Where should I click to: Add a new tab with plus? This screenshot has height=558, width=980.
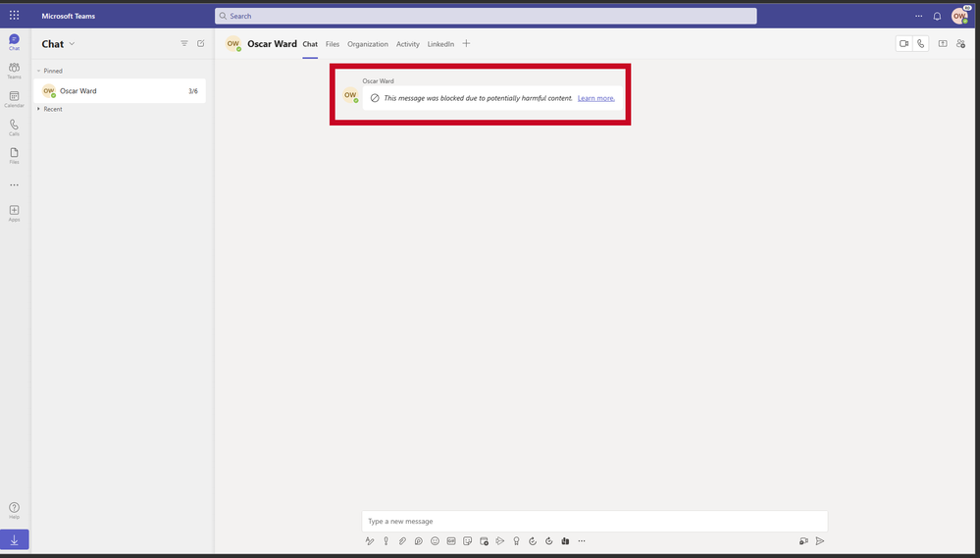tap(466, 44)
